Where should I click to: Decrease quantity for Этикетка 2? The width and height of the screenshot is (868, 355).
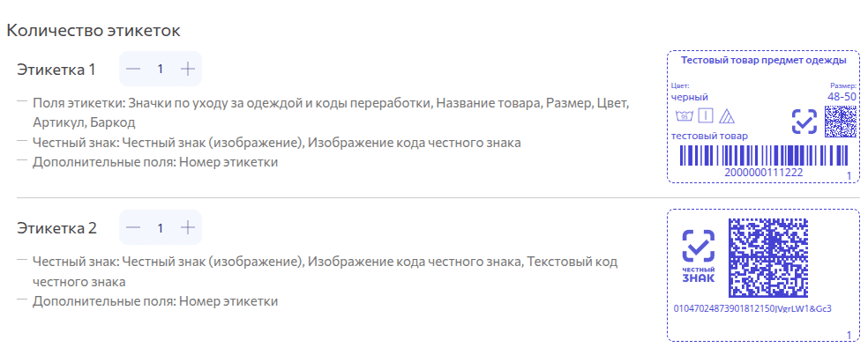coord(133,228)
